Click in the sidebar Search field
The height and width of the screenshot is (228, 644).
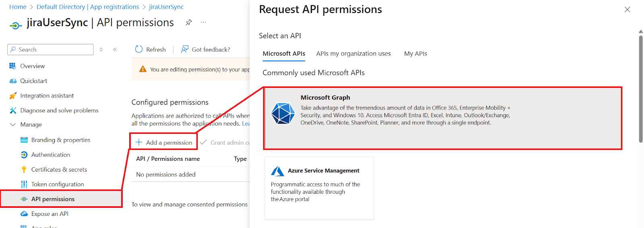(50, 50)
